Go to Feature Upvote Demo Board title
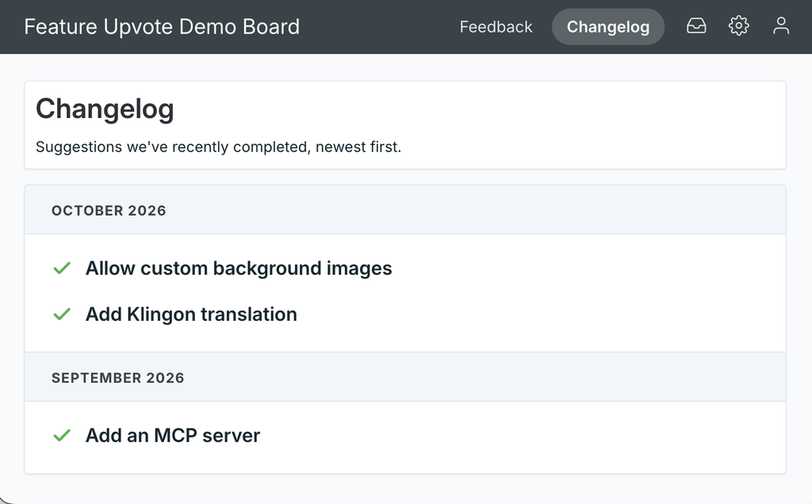The width and height of the screenshot is (812, 504). point(162,26)
